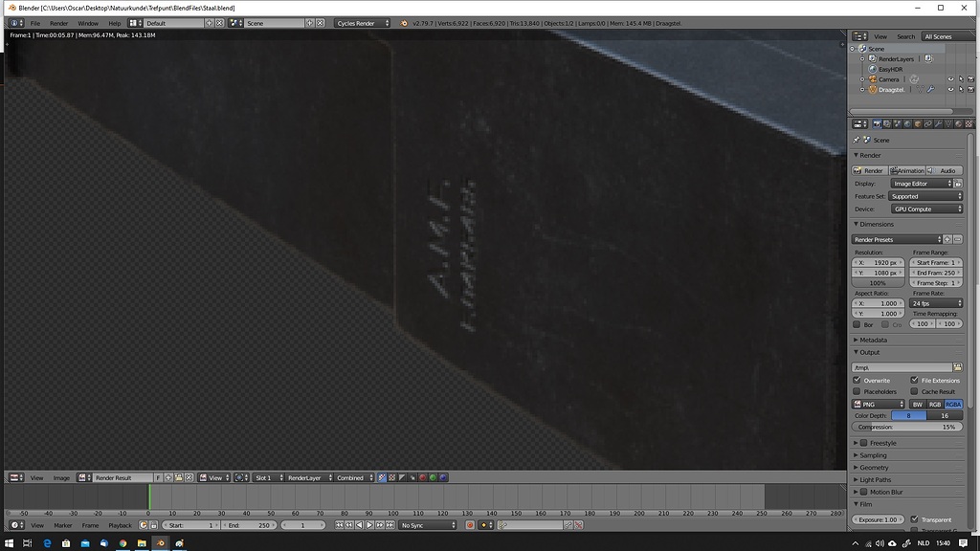980x551 pixels.
Task: Open the render engine dropdown (Cycles Render)
Action: [362, 23]
